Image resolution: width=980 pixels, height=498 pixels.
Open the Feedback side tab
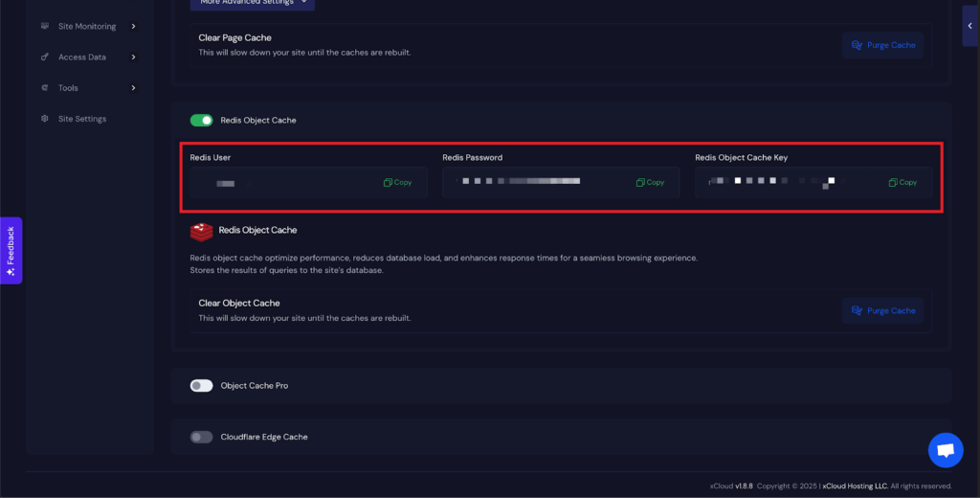pyautogui.click(x=11, y=251)
